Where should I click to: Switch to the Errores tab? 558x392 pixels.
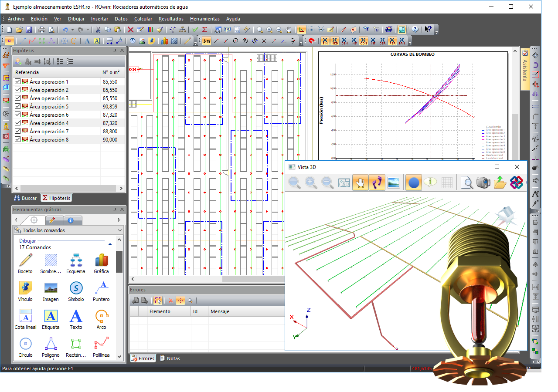143,358
